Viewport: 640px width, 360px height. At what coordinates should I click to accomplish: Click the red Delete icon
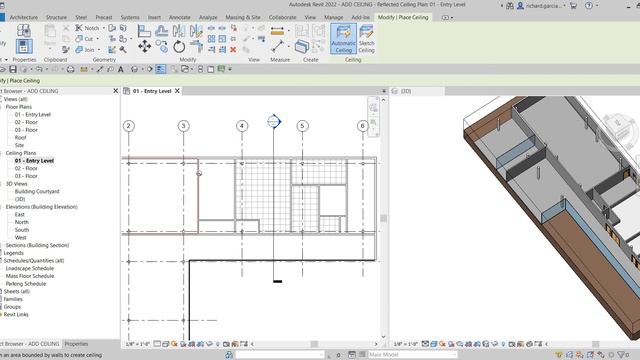click(233, 49)
